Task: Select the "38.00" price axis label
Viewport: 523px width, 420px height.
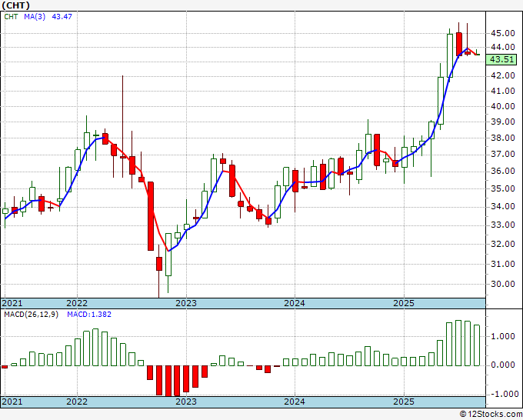Action: [x=503, y=138]
